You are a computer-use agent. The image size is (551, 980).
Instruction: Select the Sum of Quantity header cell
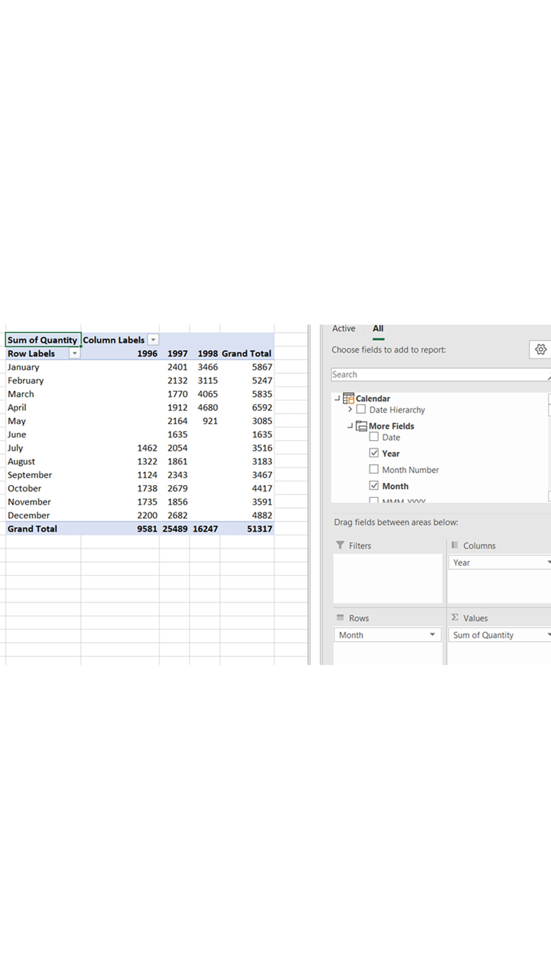[x=42, y=340]
